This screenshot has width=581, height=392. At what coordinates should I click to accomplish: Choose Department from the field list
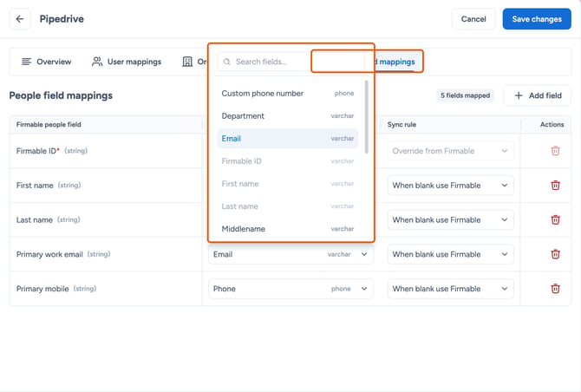tap(288, 116)
